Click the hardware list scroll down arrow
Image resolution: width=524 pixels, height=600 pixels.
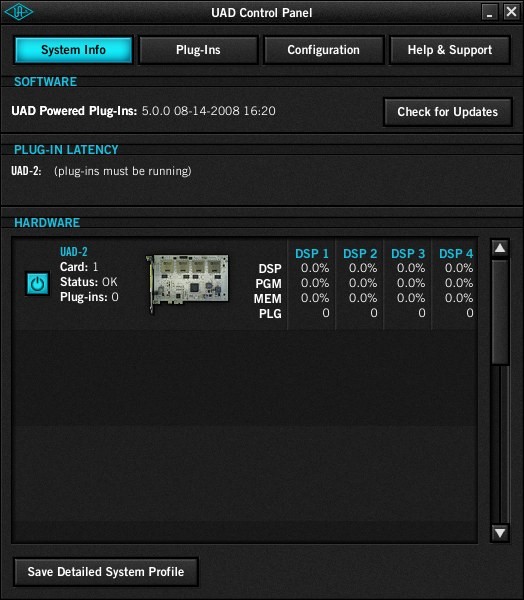[x=500, y=532]
